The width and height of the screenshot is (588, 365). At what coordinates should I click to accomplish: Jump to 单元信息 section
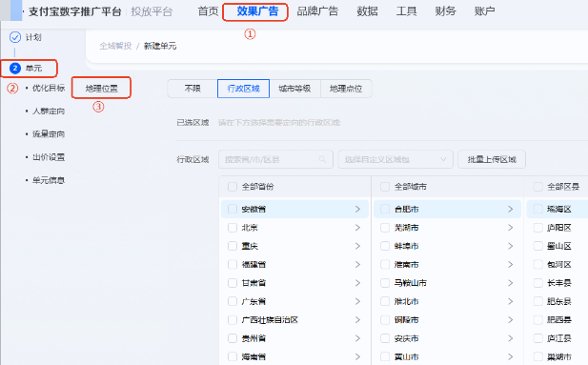[49, 180]
